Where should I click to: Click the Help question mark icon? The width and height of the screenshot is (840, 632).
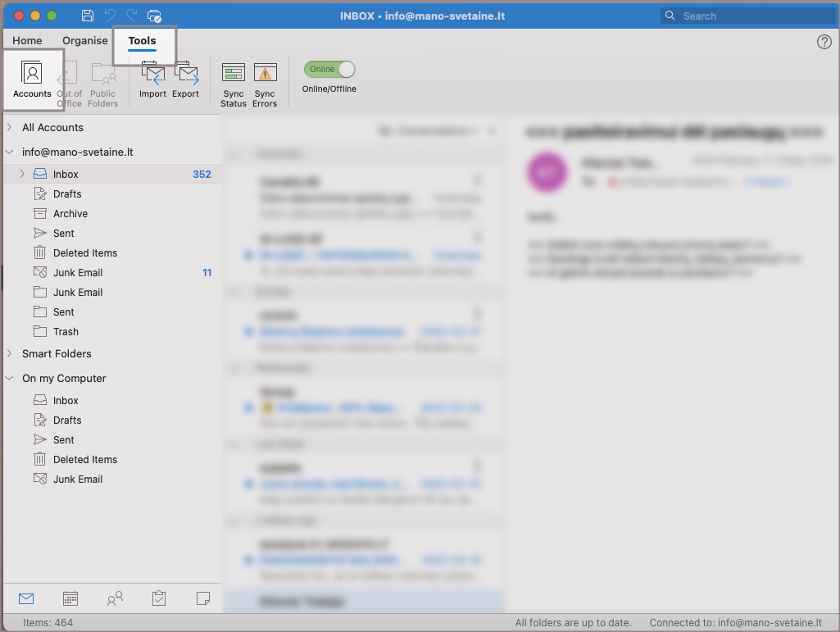[x=824, y=42]
